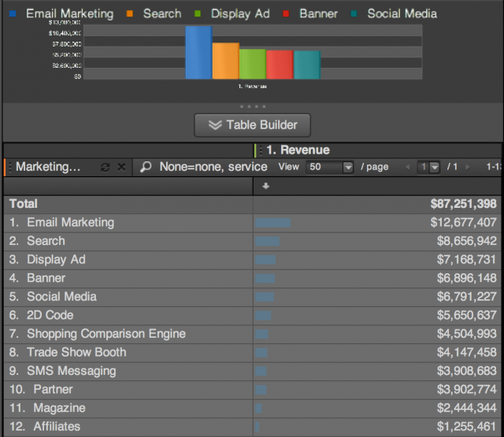Click the orange Search chart bar
The width and height of the screenshot is (504, 437).
click(226, 61)
